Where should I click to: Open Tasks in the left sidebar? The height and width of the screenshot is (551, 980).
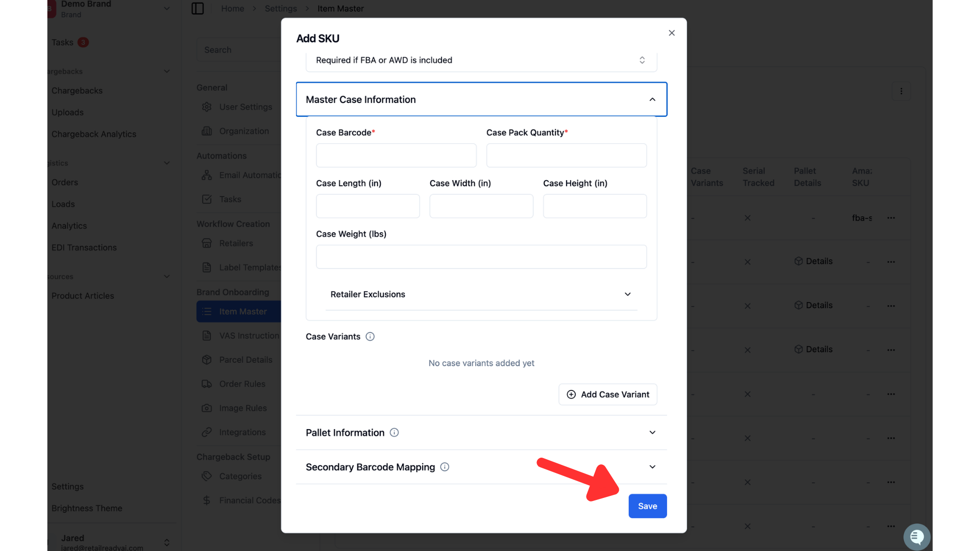tap(62, 42)
